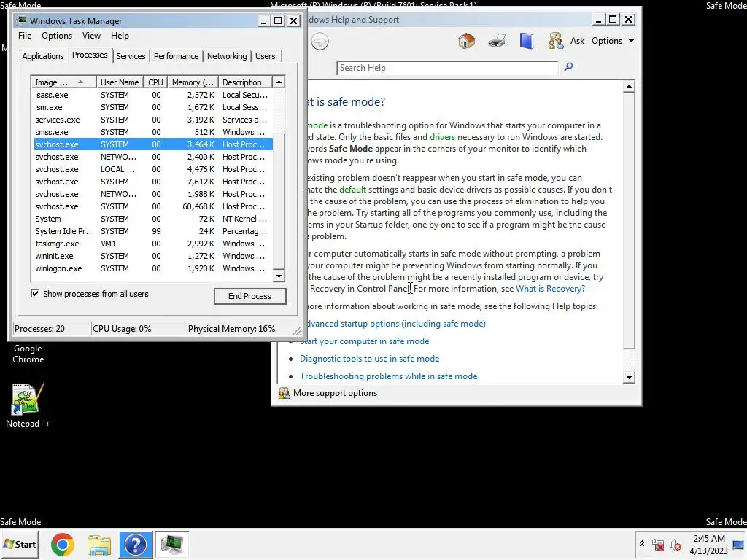Click the volume tray icon
The image size is (747, 560).
pos(675,545)
